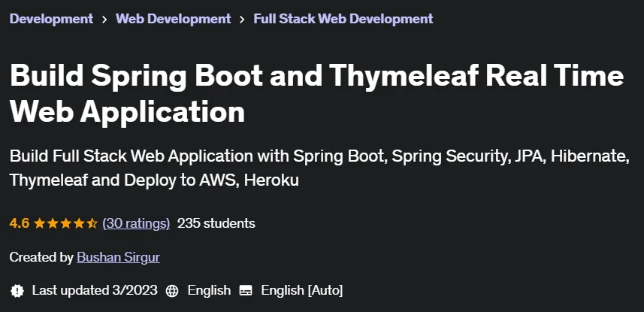Click the star rating icons

[x=65, y=223]
